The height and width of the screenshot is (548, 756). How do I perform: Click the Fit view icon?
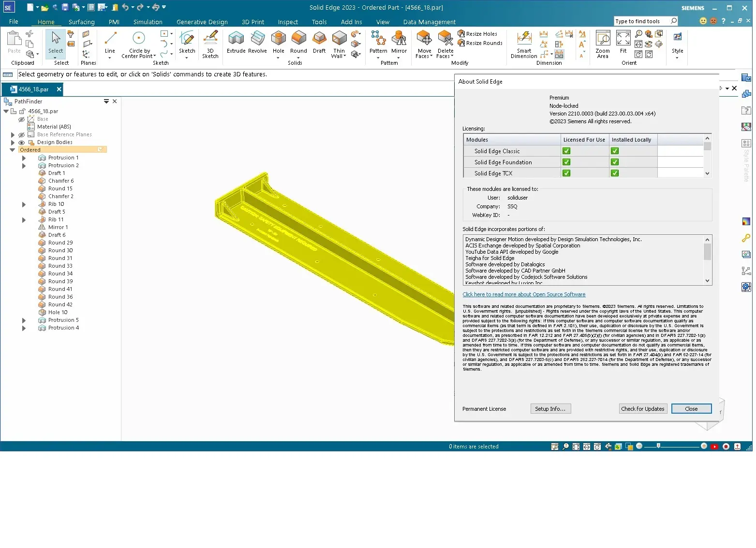coord(623,39)
